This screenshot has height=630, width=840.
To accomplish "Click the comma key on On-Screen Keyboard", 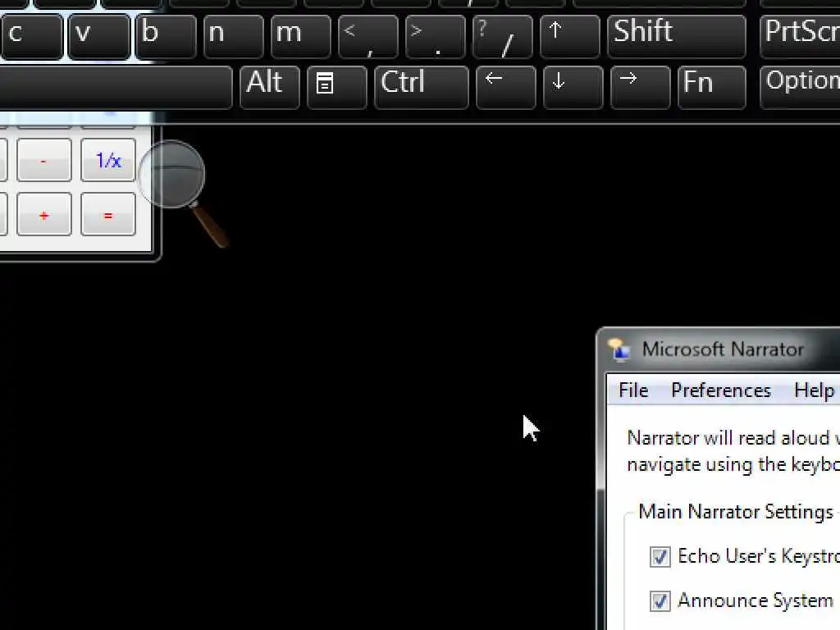I will pos(368,36).
